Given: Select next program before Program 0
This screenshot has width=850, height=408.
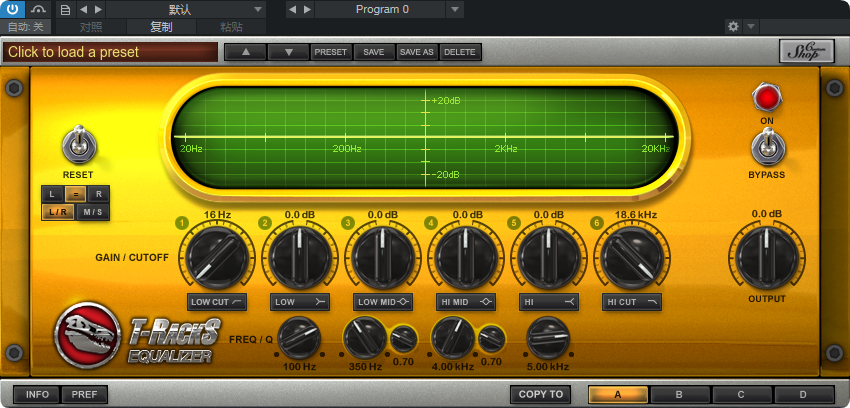Looking at the screenshot, I should [307, 9].
